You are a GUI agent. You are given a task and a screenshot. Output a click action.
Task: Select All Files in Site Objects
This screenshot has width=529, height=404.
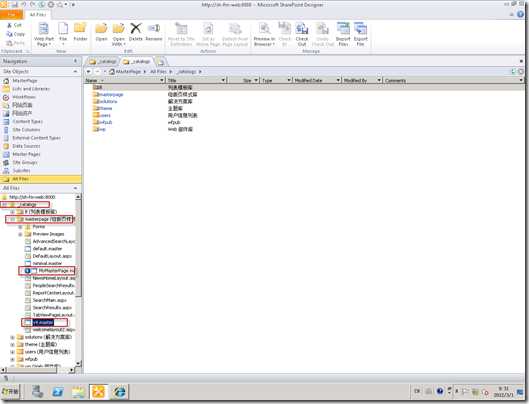click(x=40, y=179)
